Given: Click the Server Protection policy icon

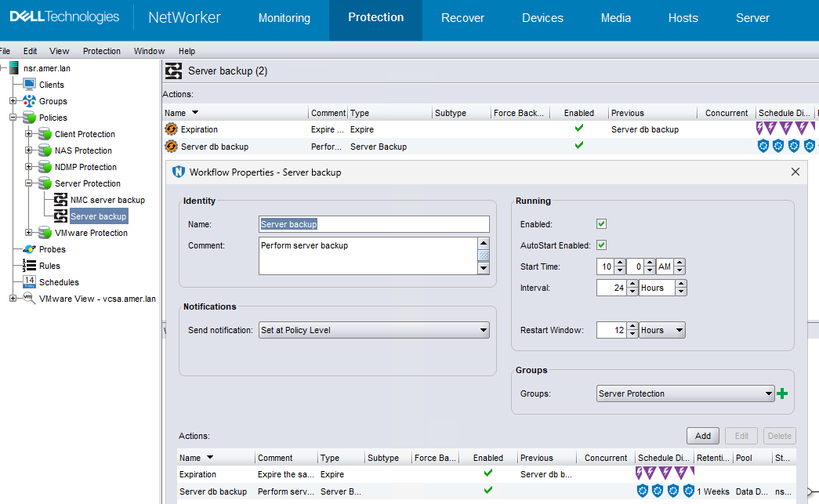Looking at the screenshot, I should (x=45, y=183).
